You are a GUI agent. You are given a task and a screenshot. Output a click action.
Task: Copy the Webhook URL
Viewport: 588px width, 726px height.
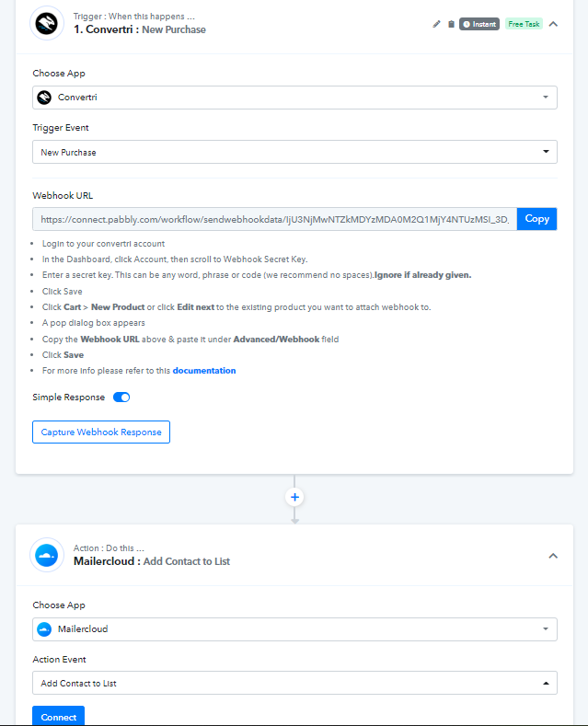point(536,219)
